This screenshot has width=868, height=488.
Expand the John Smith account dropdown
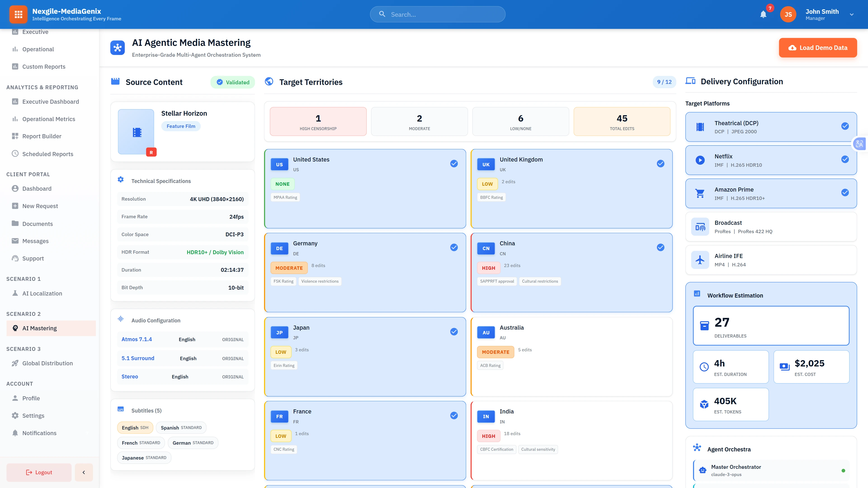point(852,14)
